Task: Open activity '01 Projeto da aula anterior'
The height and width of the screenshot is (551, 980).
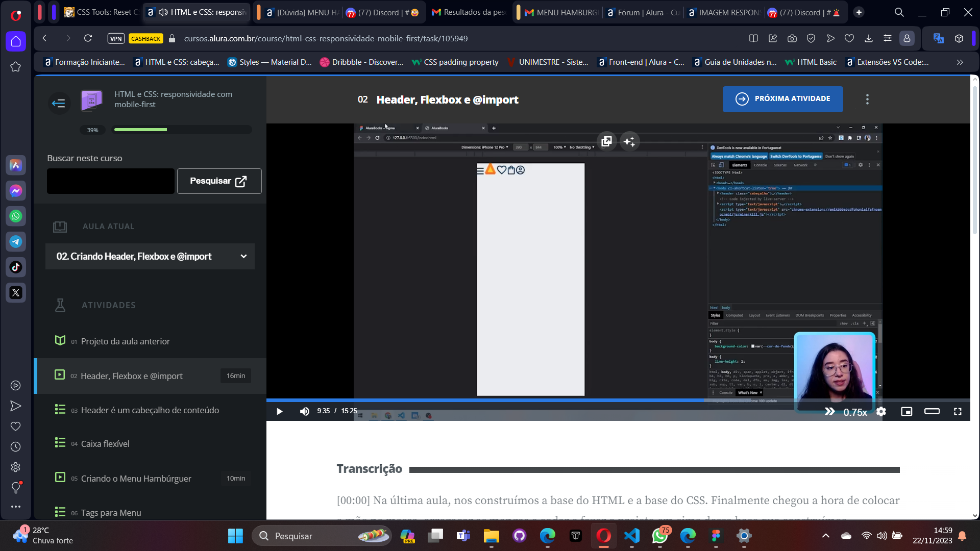Action: (150, 341)
